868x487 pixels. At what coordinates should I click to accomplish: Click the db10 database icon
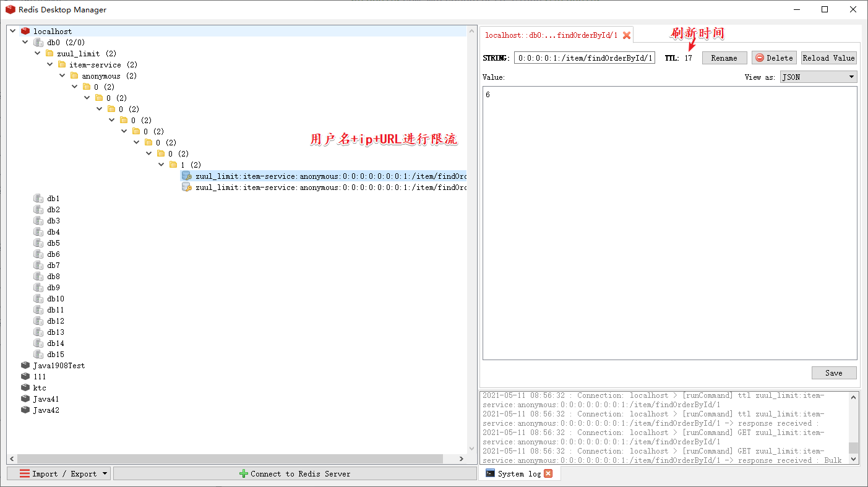point(38,298)
